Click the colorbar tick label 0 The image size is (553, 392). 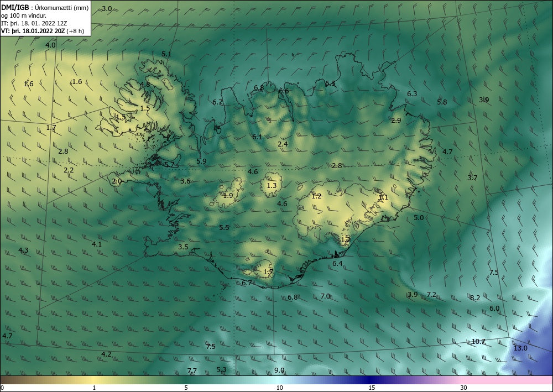point(2,388)
